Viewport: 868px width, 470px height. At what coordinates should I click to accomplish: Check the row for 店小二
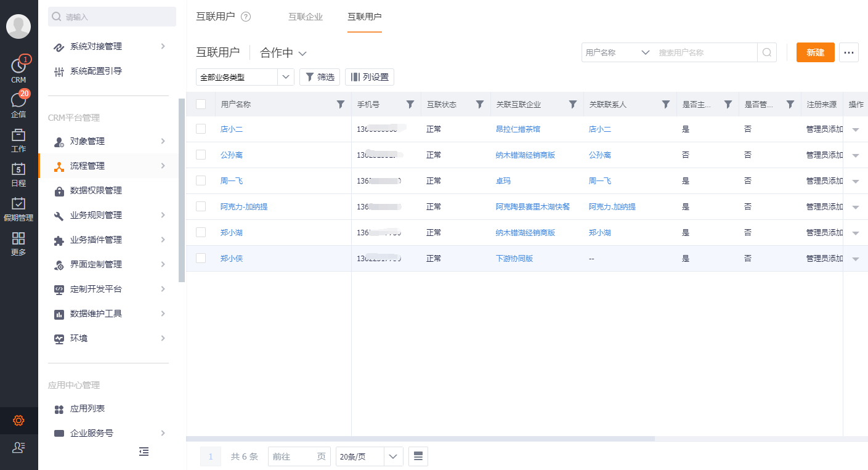201,129
